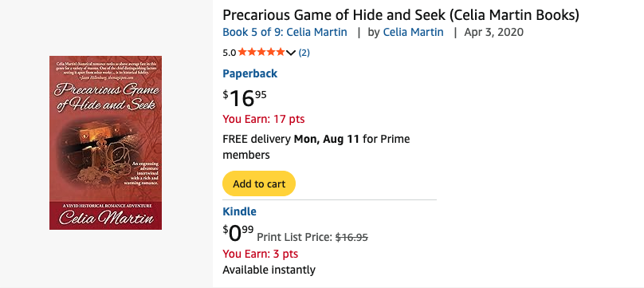Expand the rating breakdown chevron beside the stars
This screenshot has width=644, height=288.
pyautogui.click(x=291, y=53)
